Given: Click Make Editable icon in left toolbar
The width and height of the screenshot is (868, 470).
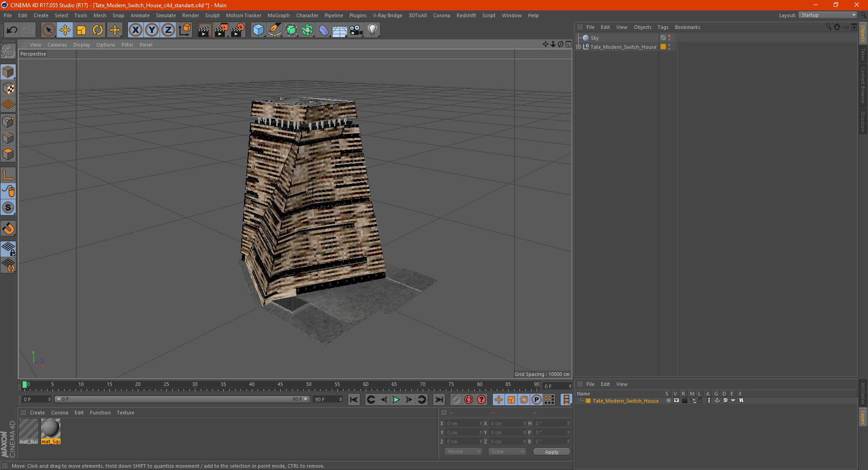Looking at the screenshot, I should (x=8, y=51).
